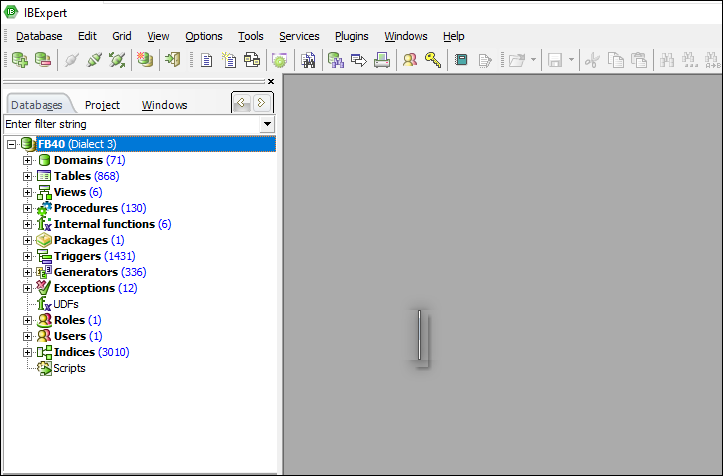Collapse the FB40 database node

12,144
